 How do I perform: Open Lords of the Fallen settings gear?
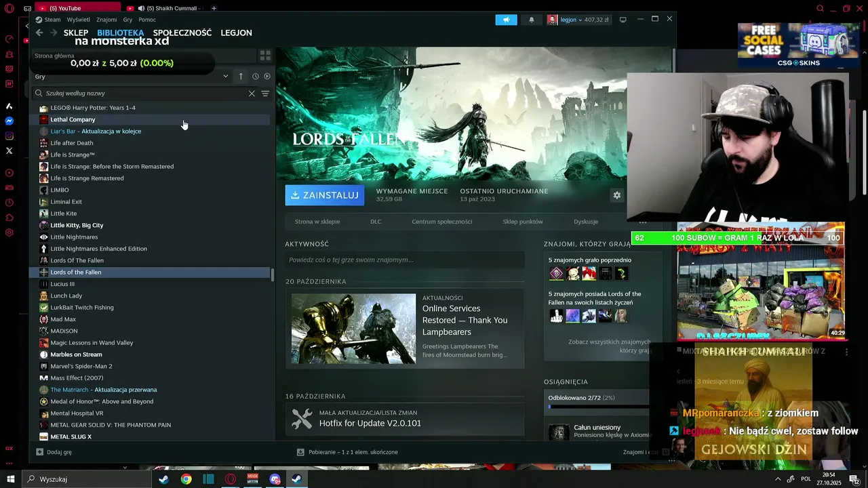pyautogui.click(x=617, y=195)
